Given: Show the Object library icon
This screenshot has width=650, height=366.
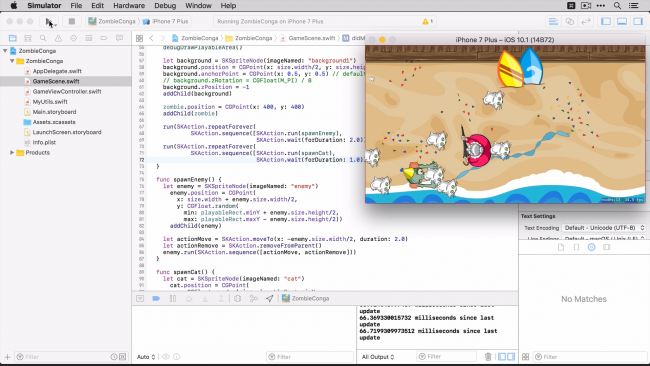Looking at the screenshot, I should pos(592,247).
